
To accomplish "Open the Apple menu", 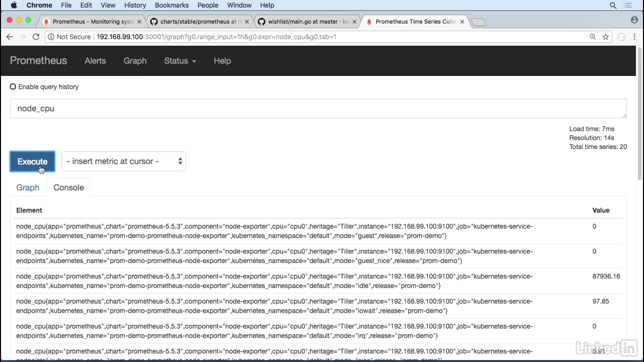I will (x=14, y=5).
